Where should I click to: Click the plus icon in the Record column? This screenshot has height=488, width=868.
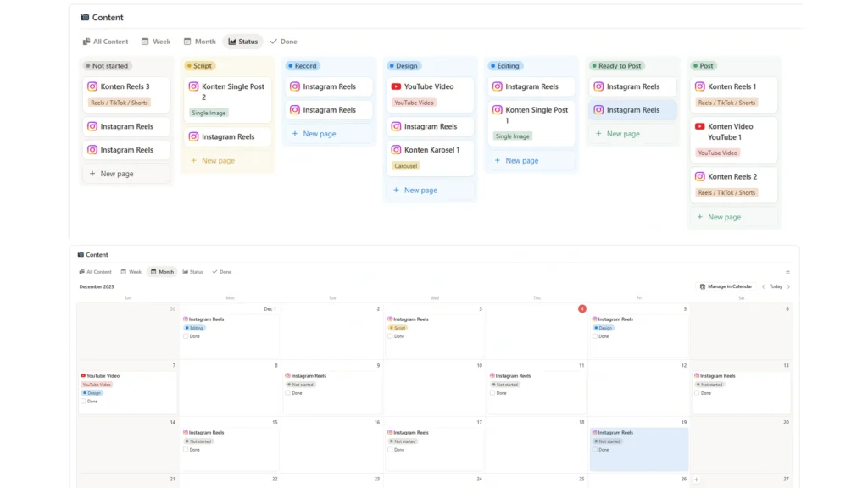(x=295, y=134)
